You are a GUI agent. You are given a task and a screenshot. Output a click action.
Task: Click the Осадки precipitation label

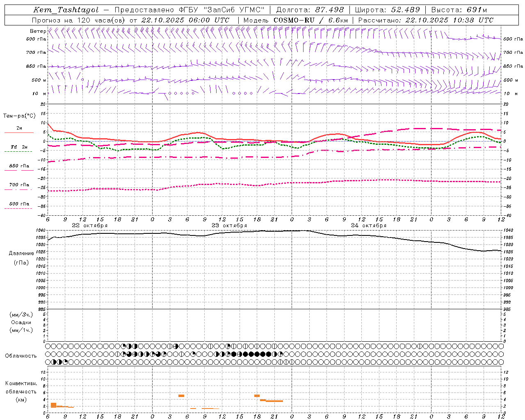21,322
